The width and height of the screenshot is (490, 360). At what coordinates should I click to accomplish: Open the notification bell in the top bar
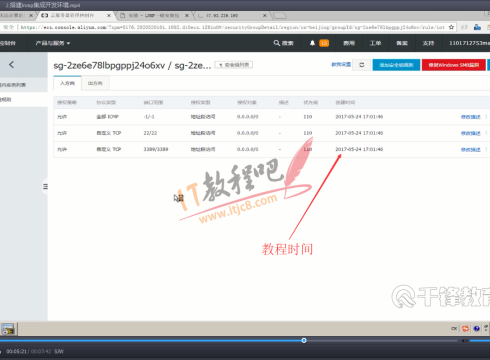tap(312, 43)
